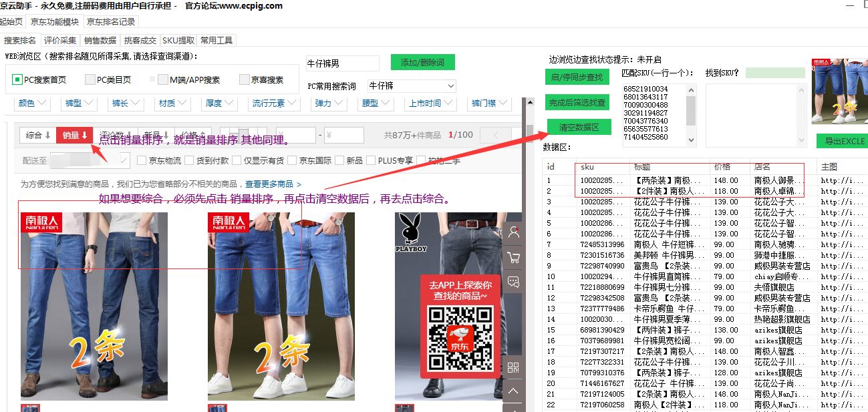Go to previous results page arrow
The image size is (868, 412).
pyautogui.click(x=496, y=135)
